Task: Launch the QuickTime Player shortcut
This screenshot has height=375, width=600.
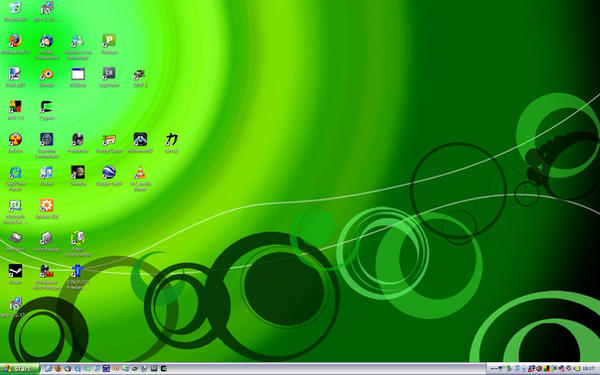Action: coord(15,173)
